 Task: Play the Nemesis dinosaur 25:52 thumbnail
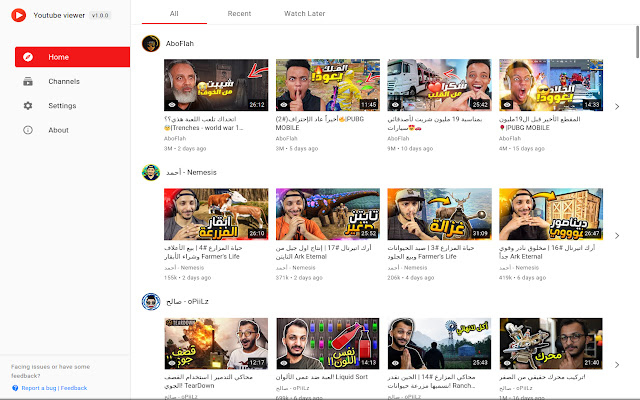[x=328, y=214]
